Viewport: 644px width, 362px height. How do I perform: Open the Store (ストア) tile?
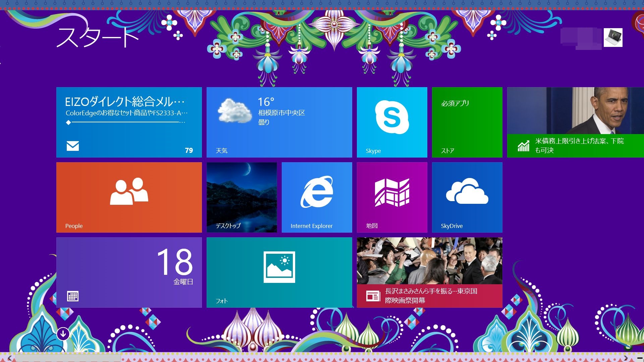(x=467, y=122)
